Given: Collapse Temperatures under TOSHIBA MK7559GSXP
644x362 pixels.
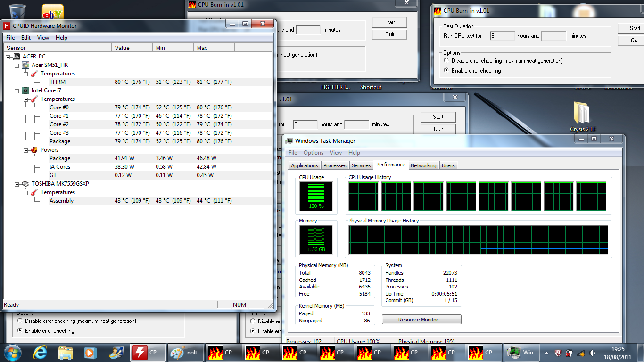Looking at the screenshot, I should (x=26, y=192).
